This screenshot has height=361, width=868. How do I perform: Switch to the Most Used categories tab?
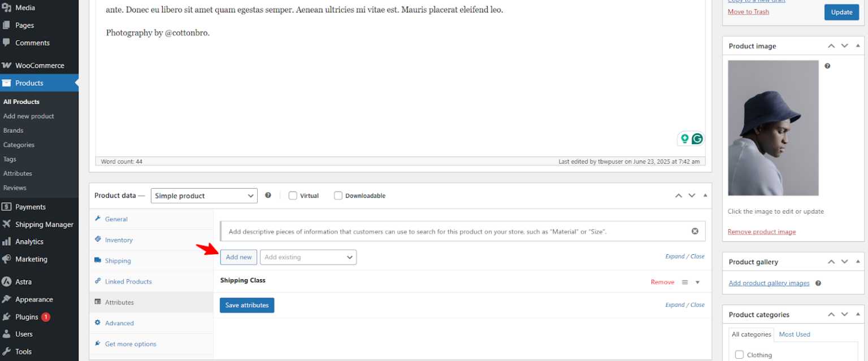pyautogui.click(x=794, y=334)
